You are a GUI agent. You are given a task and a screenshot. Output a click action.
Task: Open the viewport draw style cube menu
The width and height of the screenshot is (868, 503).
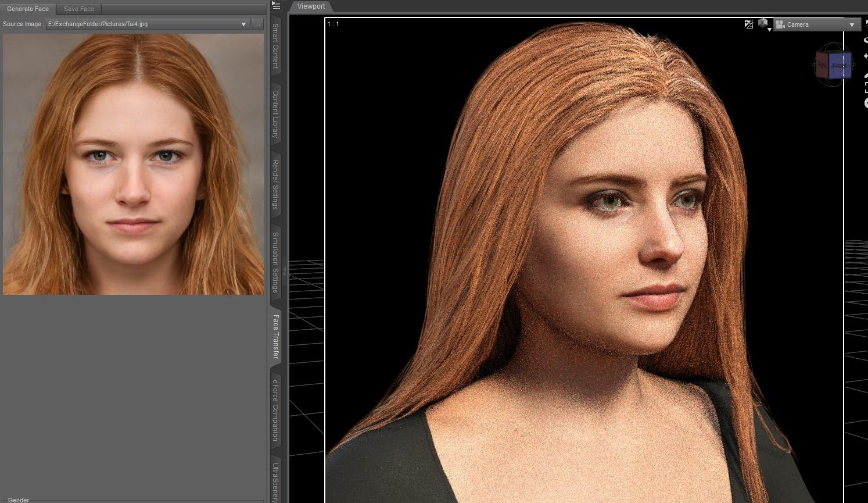(764, 24)
